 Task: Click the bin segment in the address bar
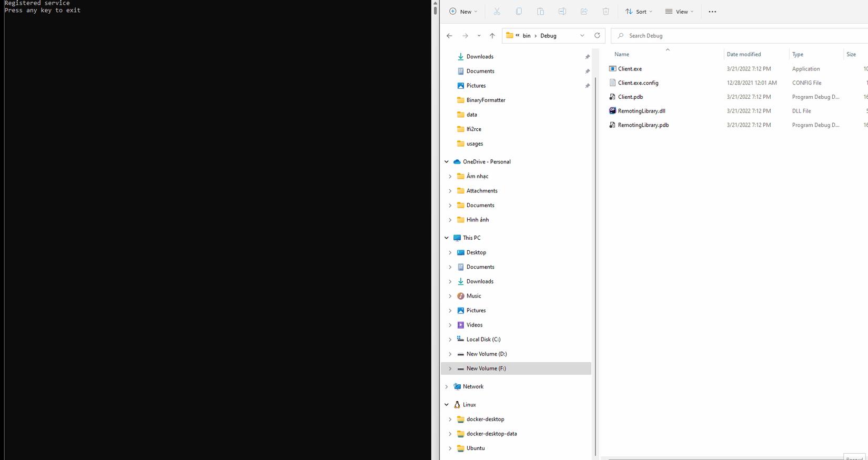click(x=527, y=36)
